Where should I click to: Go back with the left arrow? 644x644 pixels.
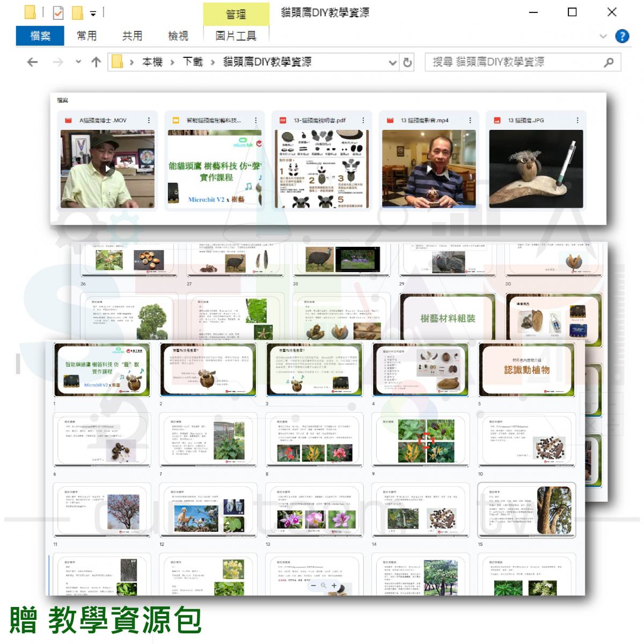(x=32, y=62)
